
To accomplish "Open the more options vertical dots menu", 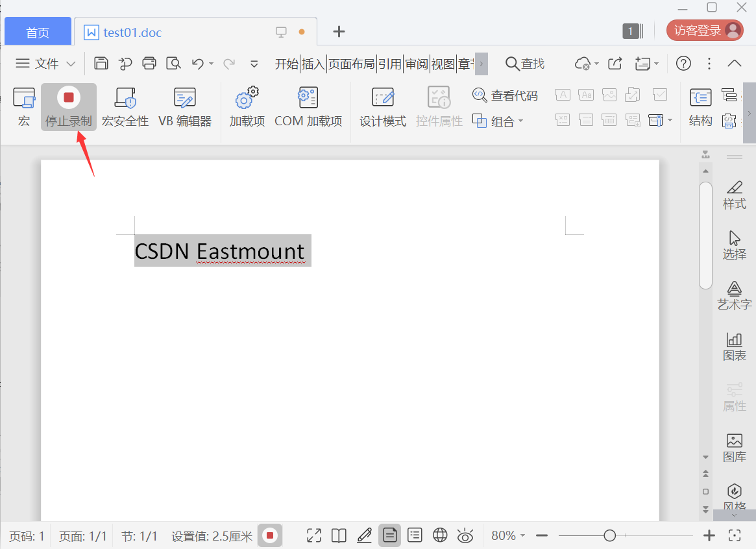I will coord(709,64).
